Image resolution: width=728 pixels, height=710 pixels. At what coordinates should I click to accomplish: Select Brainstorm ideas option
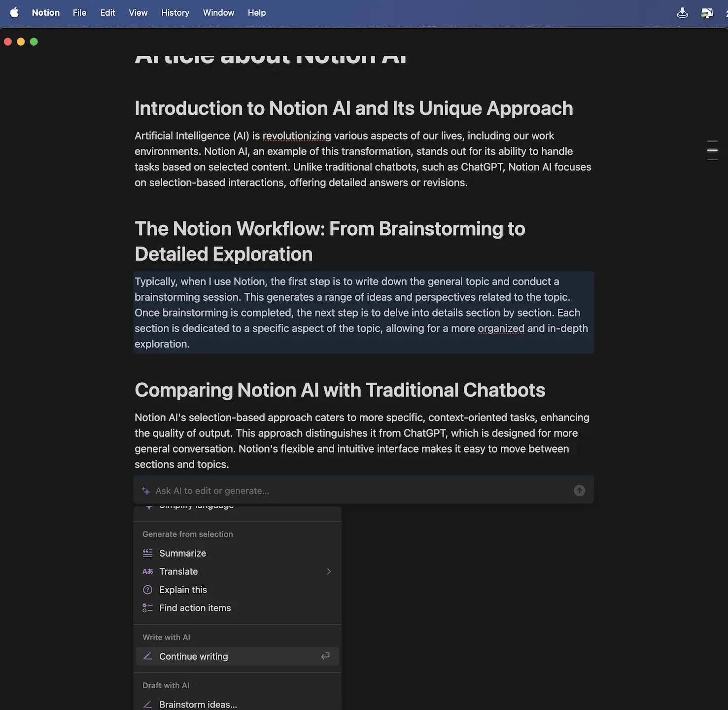pyautogui.click(x=237, y=704)
